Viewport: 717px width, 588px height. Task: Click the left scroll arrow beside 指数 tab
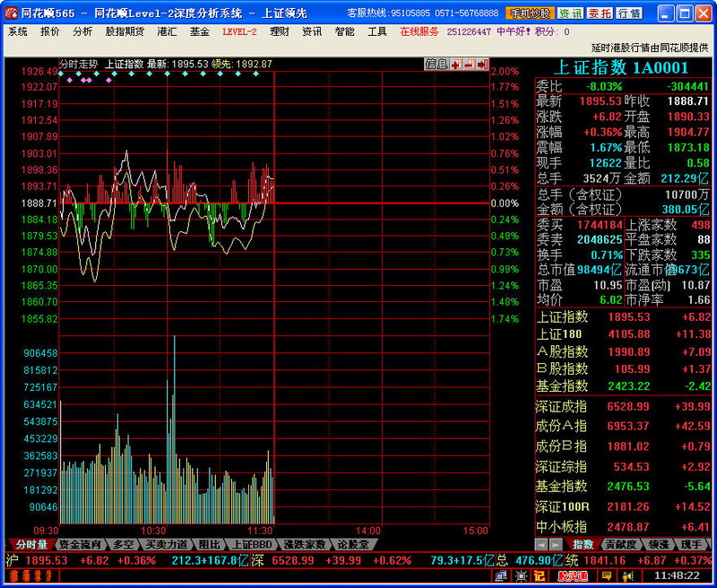(x=542, y=545)
